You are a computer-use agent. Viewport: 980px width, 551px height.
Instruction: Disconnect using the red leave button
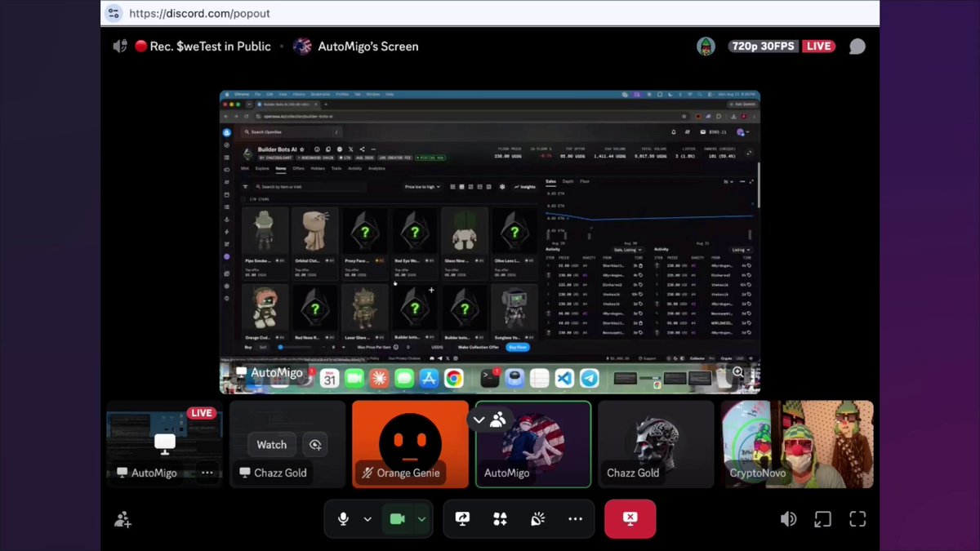(x=630, y=519)
